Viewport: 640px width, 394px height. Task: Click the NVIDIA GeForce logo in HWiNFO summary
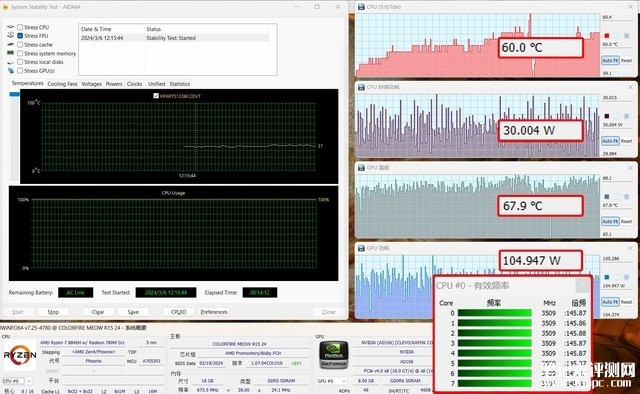[x=333, y=355]
